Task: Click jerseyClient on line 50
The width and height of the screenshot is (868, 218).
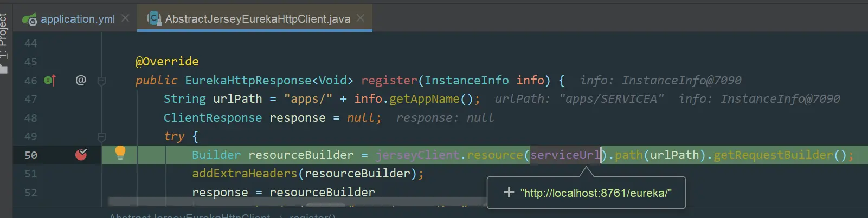Action: (x=417, y=155)
